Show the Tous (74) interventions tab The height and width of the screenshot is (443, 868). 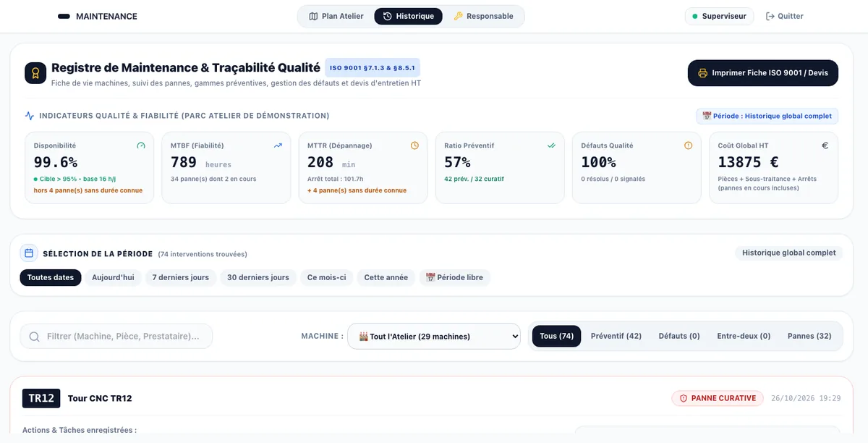pyautogui.click(x=556, y=336)
